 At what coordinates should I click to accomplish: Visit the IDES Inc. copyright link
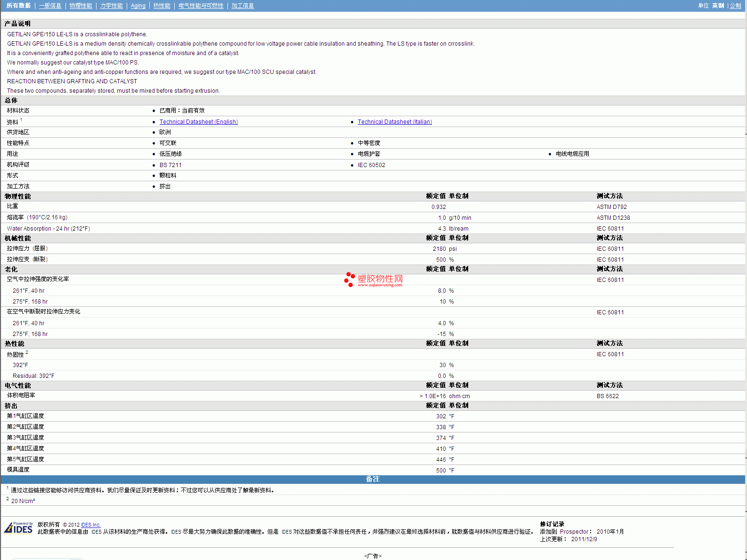click(x=90, y=525)
